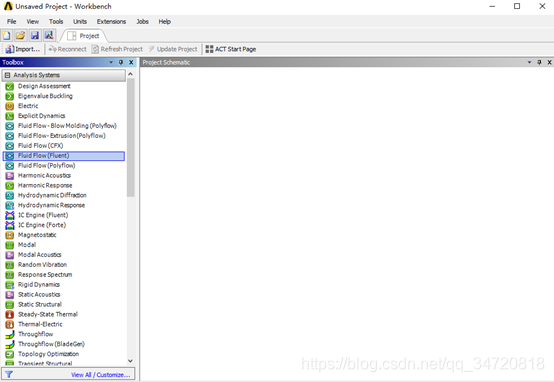Click the Toolbox scrollbar down arrow
Viewport: 554px width, 382px height.
(130, 361)
